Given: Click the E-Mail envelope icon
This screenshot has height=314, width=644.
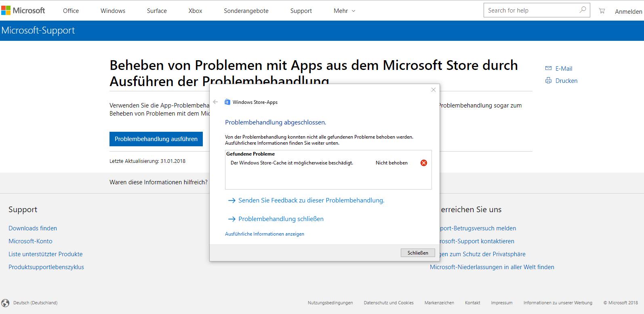Looking at the screenshot, I should click(548, 68).
